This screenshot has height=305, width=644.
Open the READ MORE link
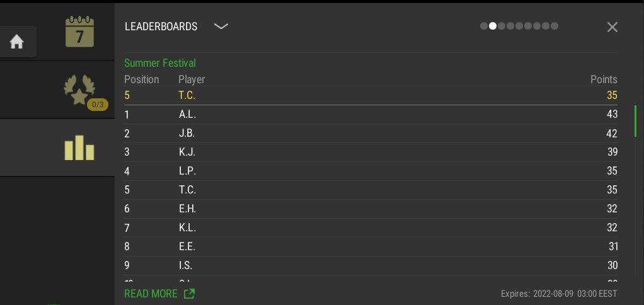151,294
